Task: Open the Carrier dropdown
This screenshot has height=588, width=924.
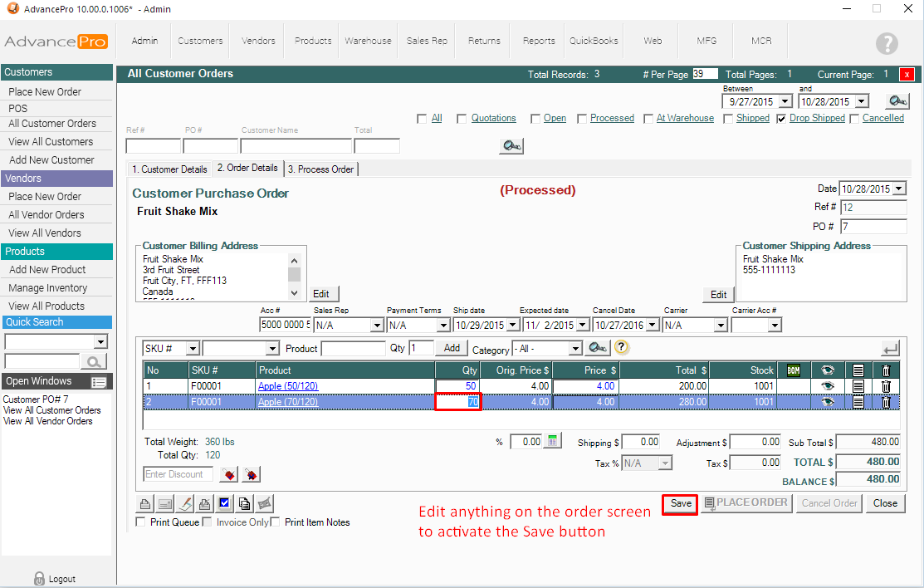Action: tap(720, 326)
